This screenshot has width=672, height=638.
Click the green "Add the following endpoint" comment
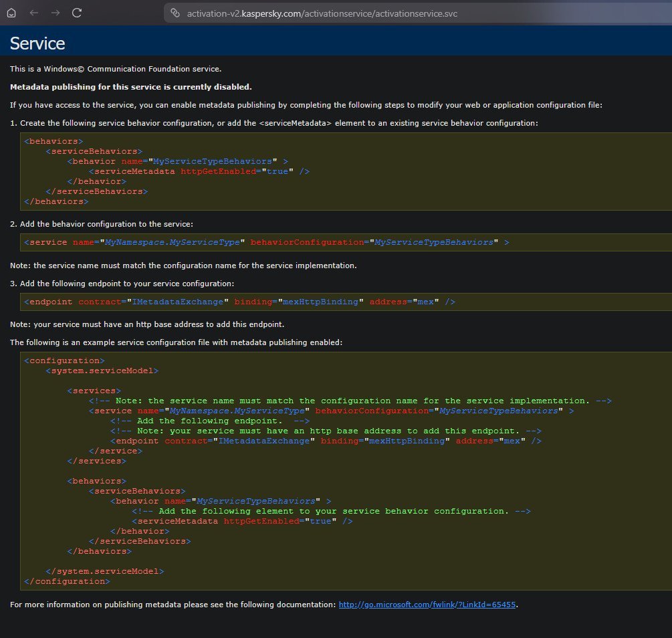209,421
